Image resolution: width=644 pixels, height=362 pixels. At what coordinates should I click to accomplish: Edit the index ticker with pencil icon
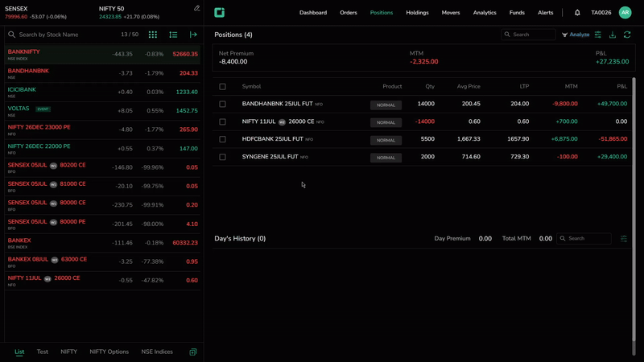tap(196, 8)
